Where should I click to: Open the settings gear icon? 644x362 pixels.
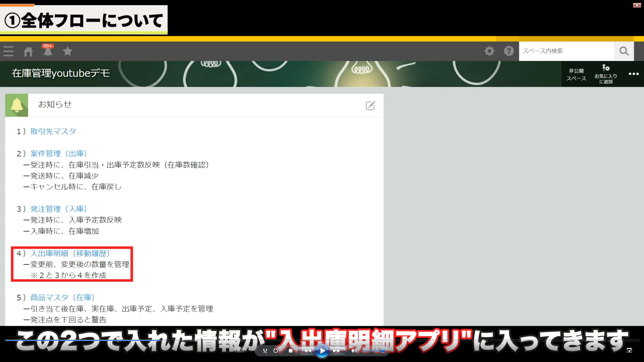489,51
